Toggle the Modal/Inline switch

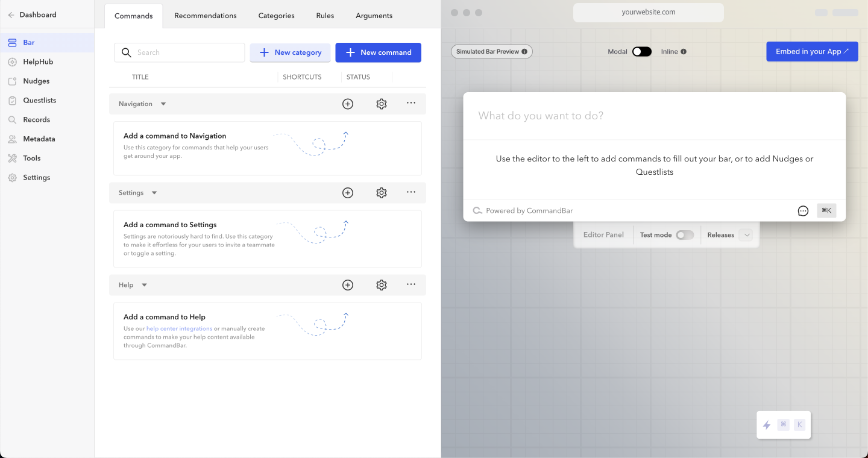tap(641, 52)
